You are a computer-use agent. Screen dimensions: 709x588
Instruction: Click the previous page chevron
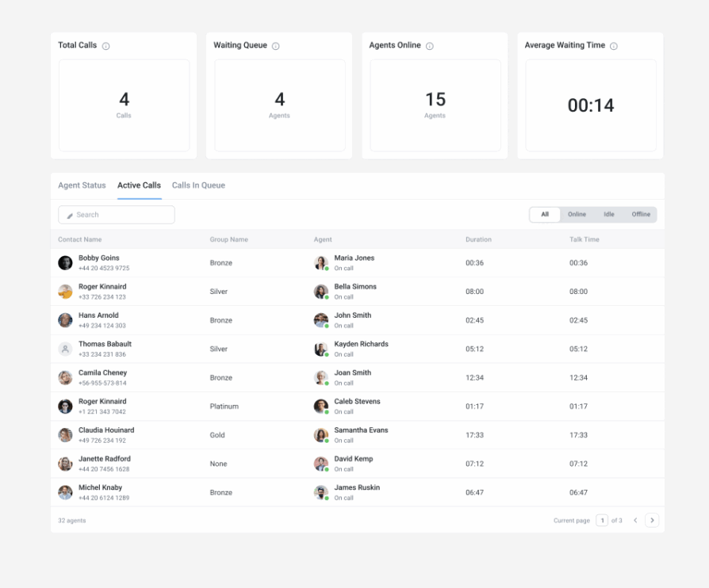point(635,521)
